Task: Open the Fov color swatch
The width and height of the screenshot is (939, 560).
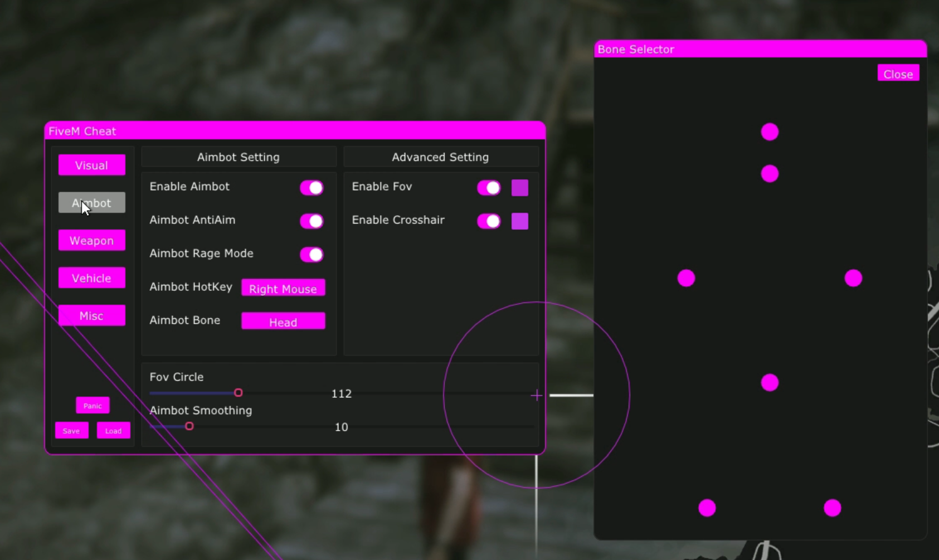Action: coord(520,188)
